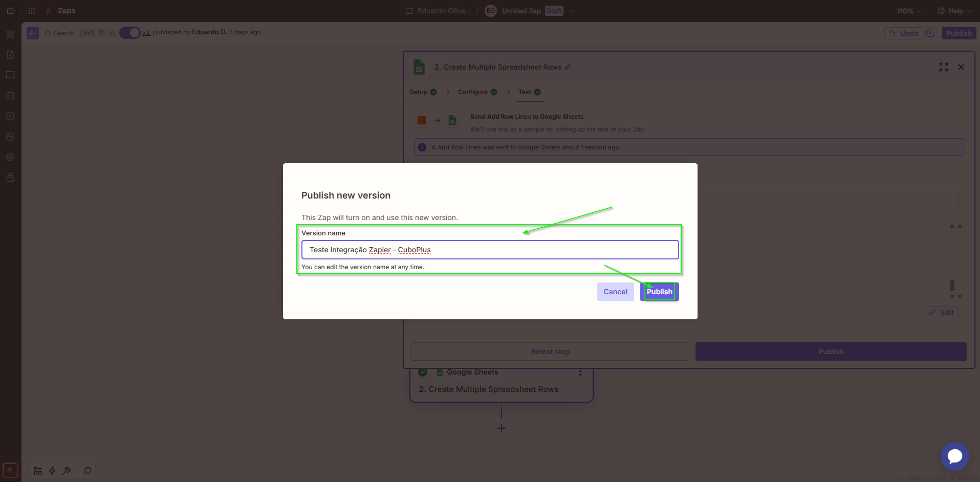Screen dimensions: 980x482
Task: Cancel the Publish new version dialog
Action: (615, 292)
